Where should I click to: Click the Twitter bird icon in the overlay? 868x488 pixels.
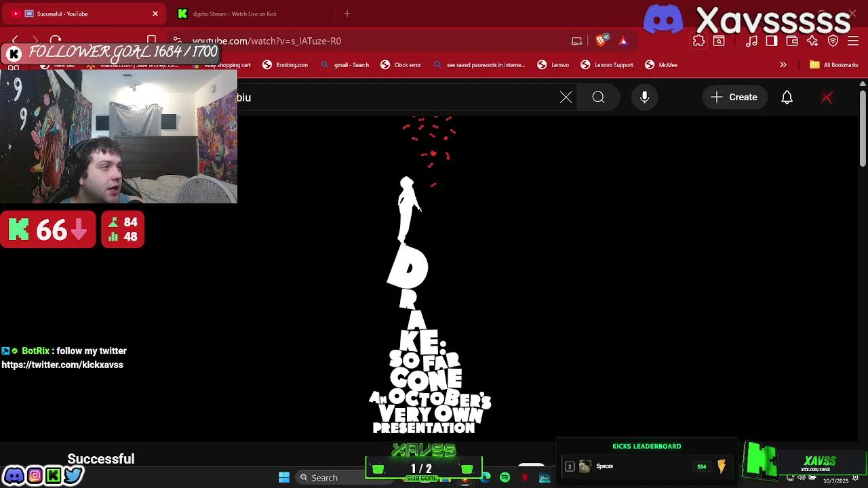[73, 476]
